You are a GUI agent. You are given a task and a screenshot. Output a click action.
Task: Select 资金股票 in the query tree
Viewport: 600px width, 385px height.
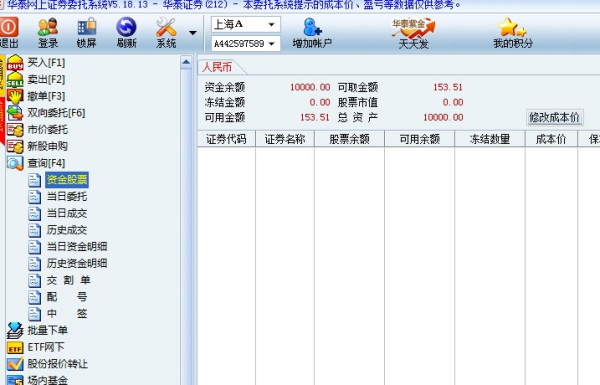(x=67, y=180)
